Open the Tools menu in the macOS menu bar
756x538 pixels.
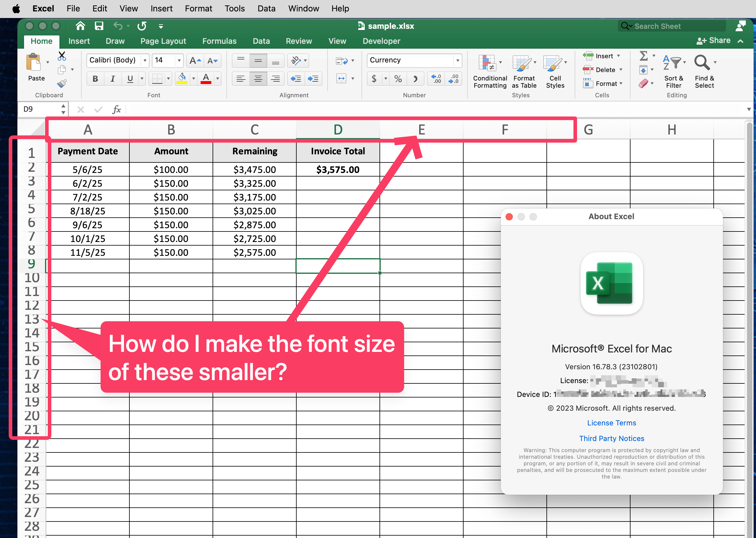234,9
